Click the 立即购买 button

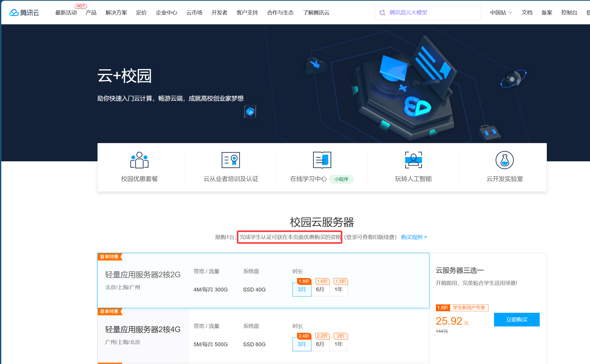517,320
